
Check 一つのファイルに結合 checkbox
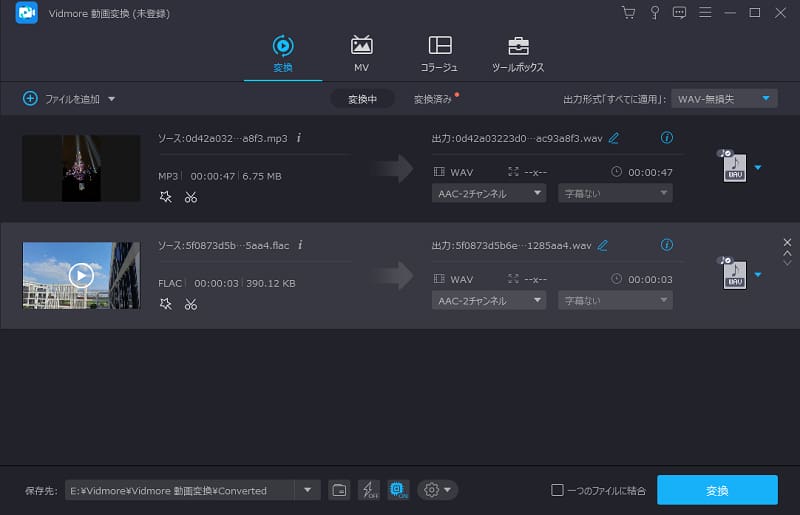point(557,490)
